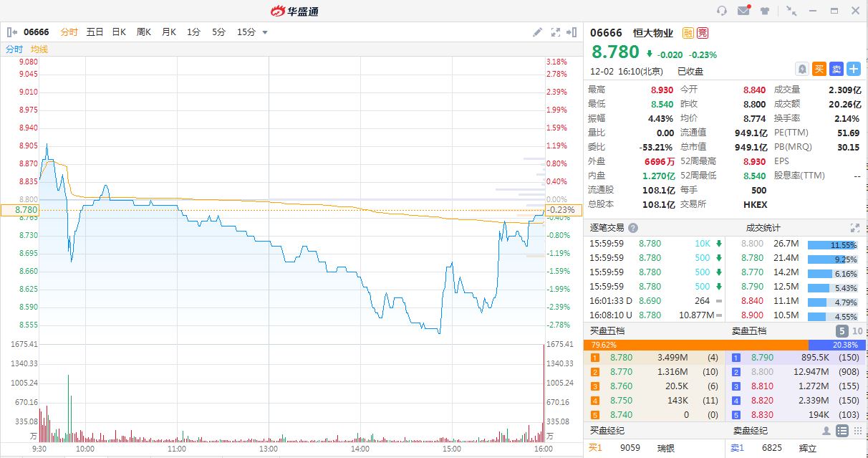Collapse the right quote panel icon

[572, 32]
